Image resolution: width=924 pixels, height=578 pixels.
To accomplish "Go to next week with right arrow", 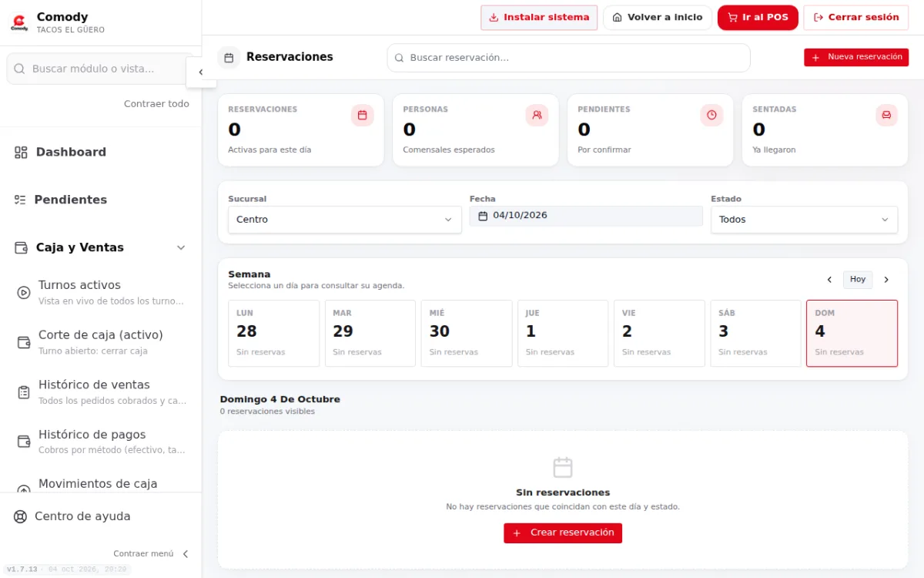I will (x=886, y=280).
